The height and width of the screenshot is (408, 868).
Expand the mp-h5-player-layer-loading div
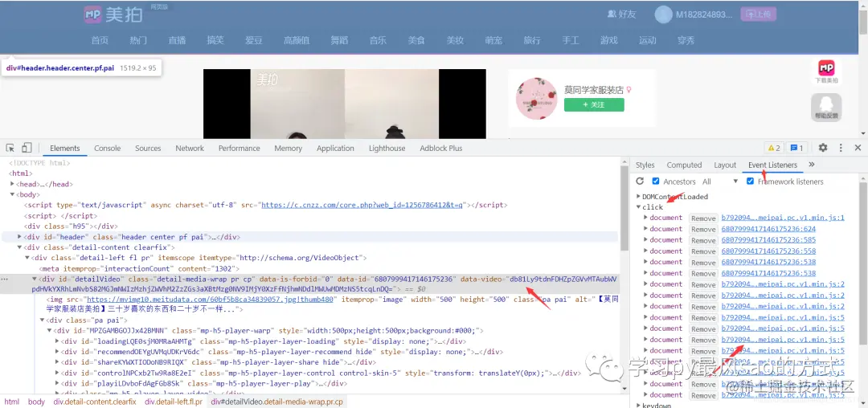58,341
